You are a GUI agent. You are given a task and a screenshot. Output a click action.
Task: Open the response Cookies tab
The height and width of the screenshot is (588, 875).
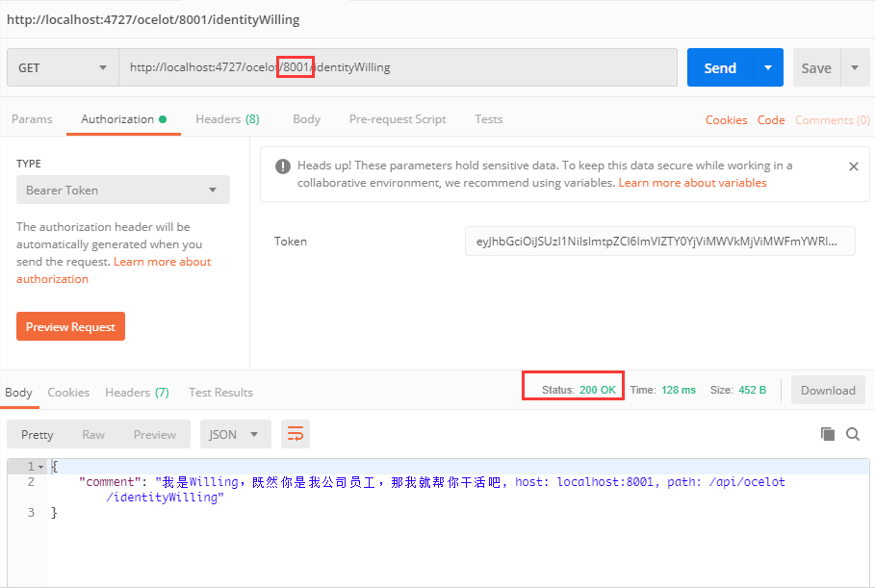[68, 393]
